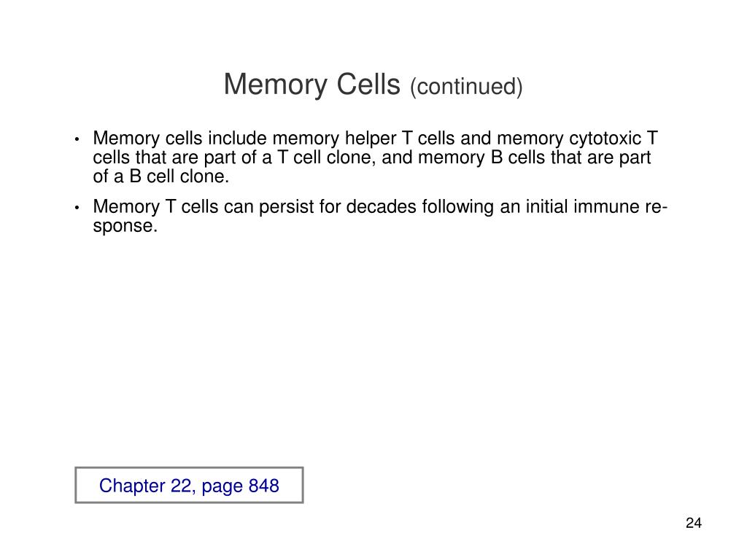The image size is (747, 560).
Task: Click the word "sponse." on the last line
Action: pos(125,226)
